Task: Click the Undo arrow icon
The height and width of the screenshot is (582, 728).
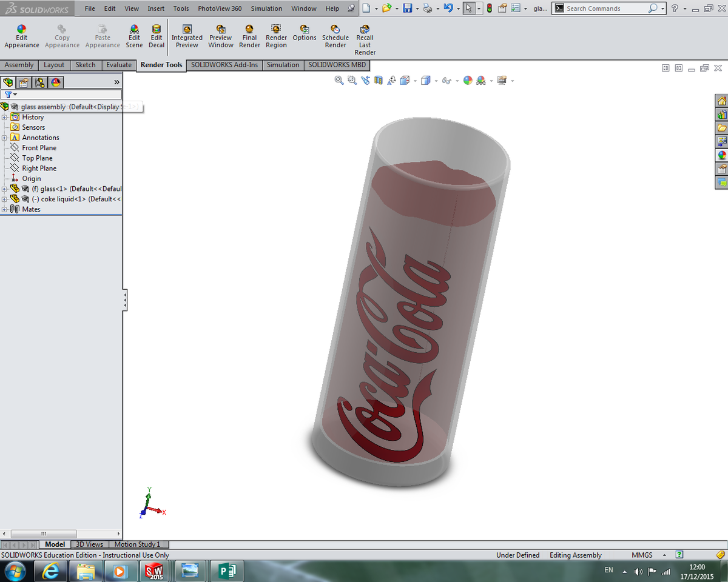Action: point(448,8)
